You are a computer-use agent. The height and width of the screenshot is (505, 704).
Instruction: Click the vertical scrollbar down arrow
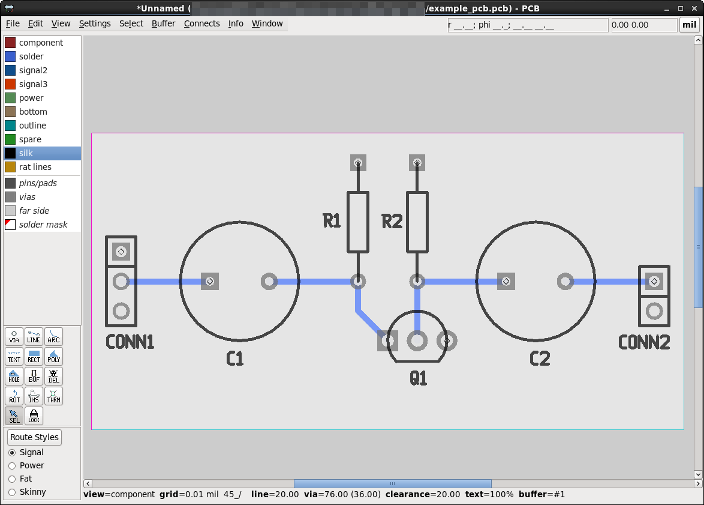(x=698, y=474)
